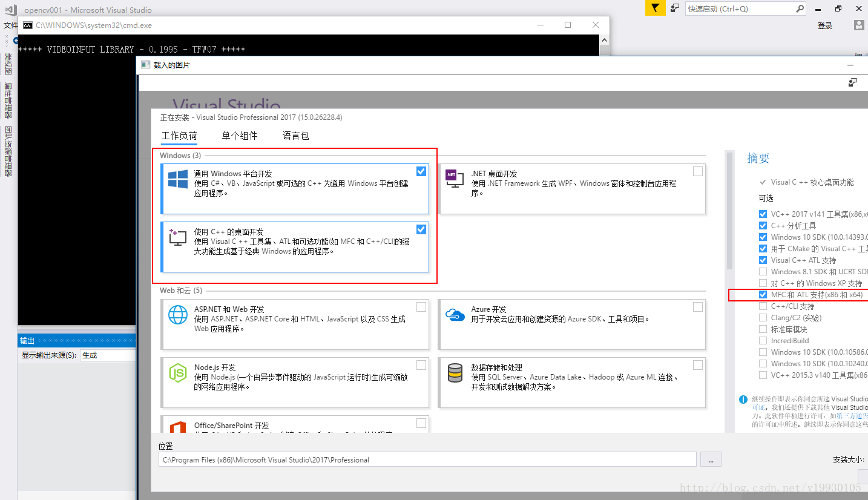Uncheck 通用 Windows 平台开发 workload checkbox
Viewport: 868px width, 500px height.
click(x=421, y=171)
